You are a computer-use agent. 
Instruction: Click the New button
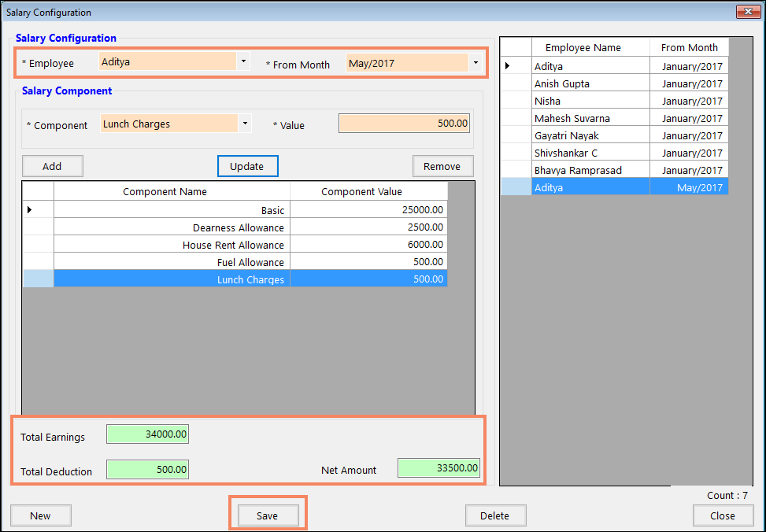pyautogui.click(x=41, y=515)
